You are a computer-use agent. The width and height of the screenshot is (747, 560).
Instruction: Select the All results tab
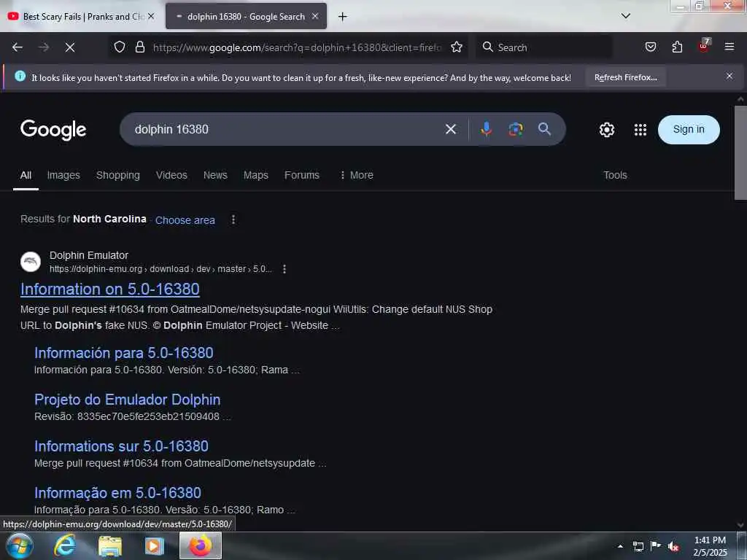[26, 175]
